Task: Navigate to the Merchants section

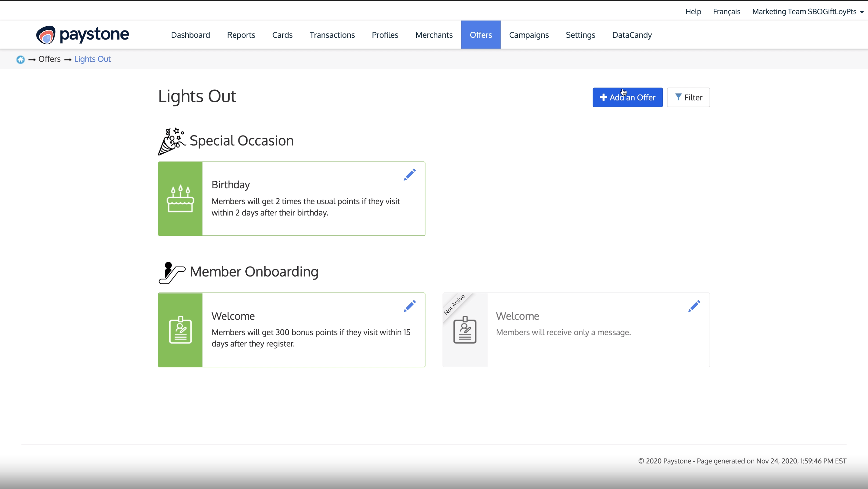Action: point(434,34)
